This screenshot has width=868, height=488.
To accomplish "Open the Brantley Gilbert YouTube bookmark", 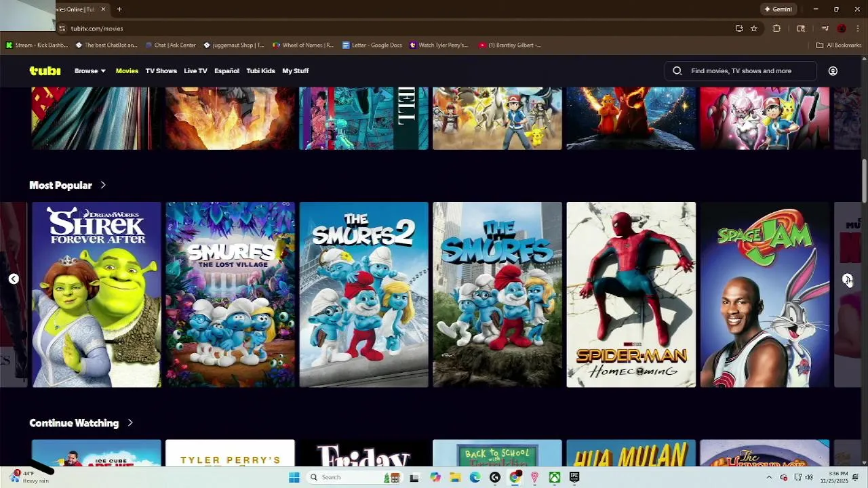I will (x=510, y=45).
